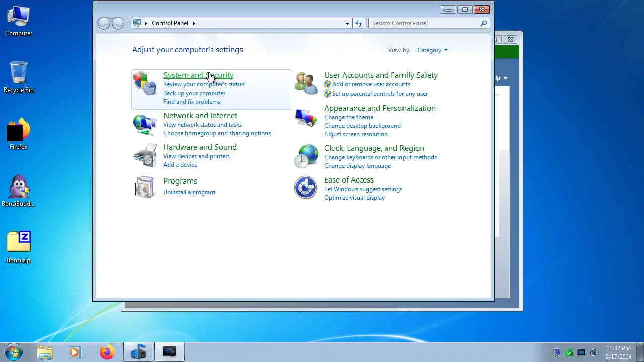The image size is (644, 362).
Task: Open Clock, Language, and Region heading
Action: point(374,148)
